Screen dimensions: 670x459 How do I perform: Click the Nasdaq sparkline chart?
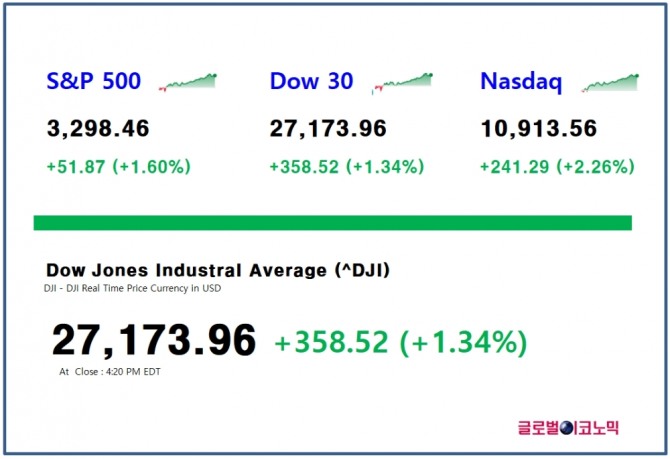click(610, 82)
